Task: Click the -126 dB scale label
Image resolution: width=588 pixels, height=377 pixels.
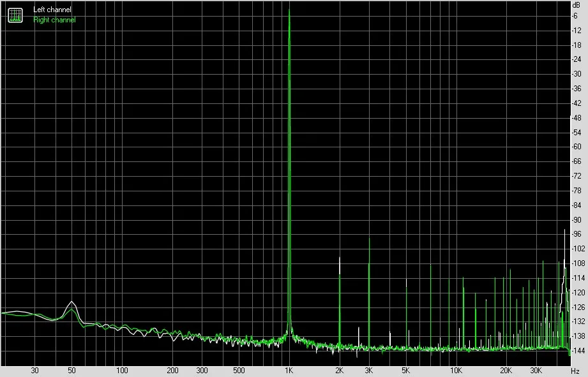Action: (578, 307)
